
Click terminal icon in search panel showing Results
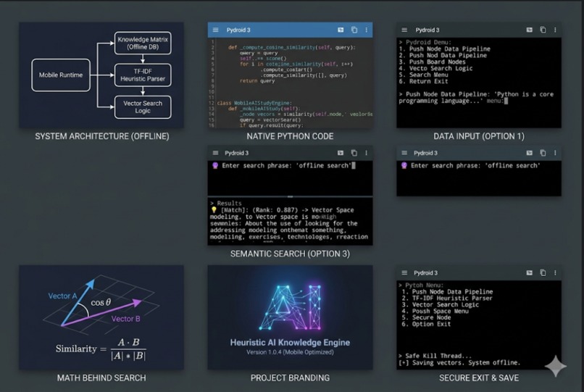click(x=341, y=153)
